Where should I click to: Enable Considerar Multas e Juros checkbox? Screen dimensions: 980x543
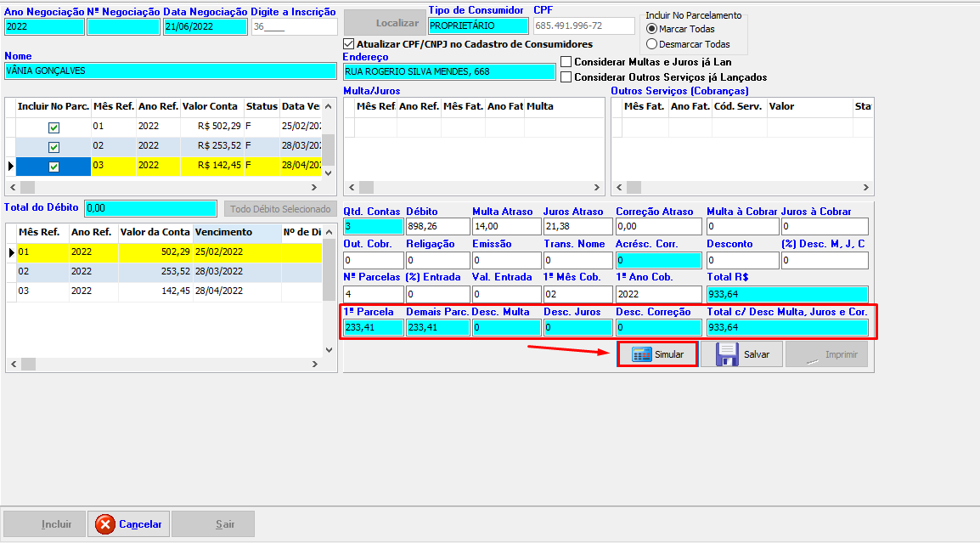[566, 62]
